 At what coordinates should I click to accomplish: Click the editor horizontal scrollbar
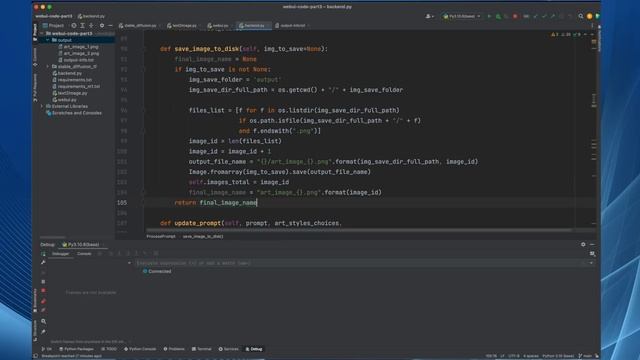click(359, 230)
